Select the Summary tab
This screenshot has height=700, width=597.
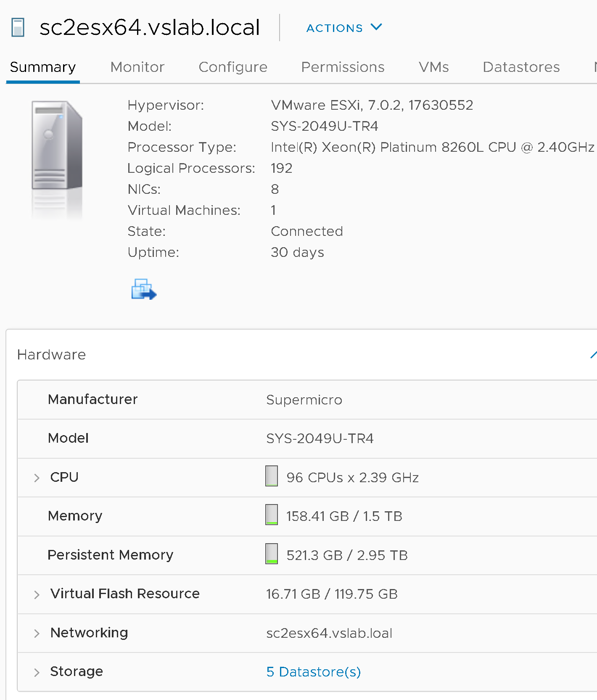[x=43, y=67]
